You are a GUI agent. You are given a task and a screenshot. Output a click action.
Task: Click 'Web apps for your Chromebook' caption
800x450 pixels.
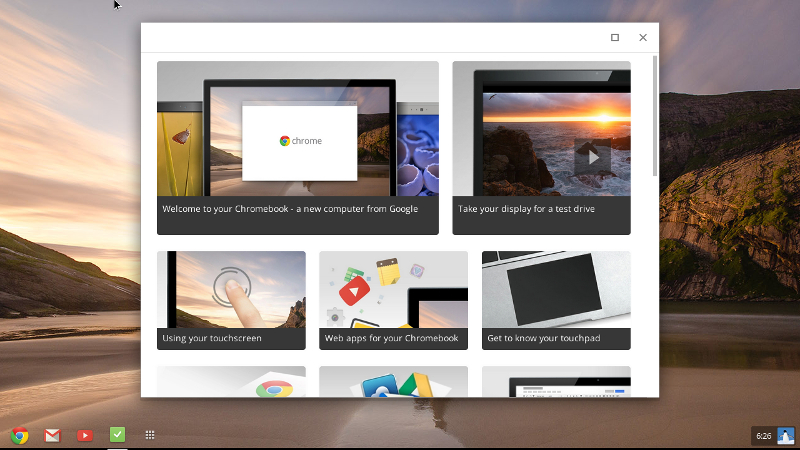[391, 338]
